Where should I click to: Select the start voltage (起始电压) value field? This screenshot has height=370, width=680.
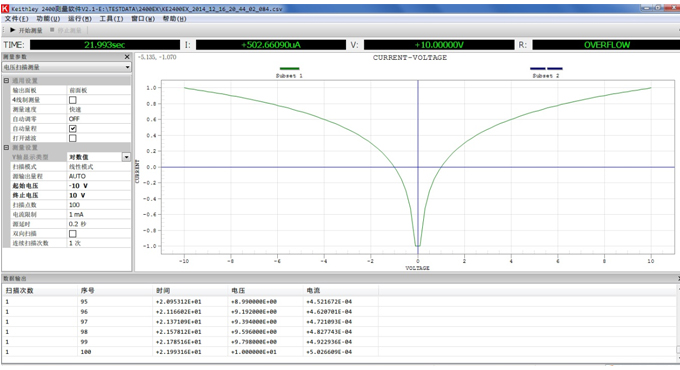click(x=99, y=186)
